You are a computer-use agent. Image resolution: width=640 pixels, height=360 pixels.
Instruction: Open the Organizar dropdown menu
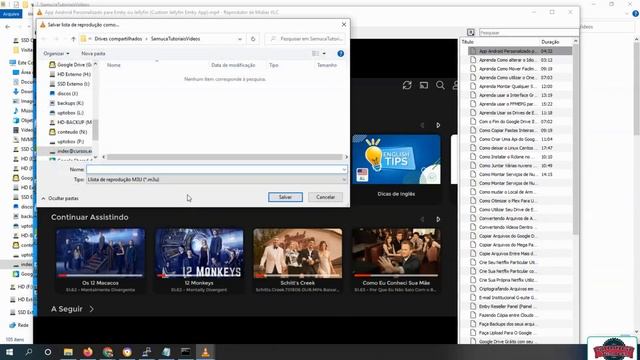[x=56, y=53]
